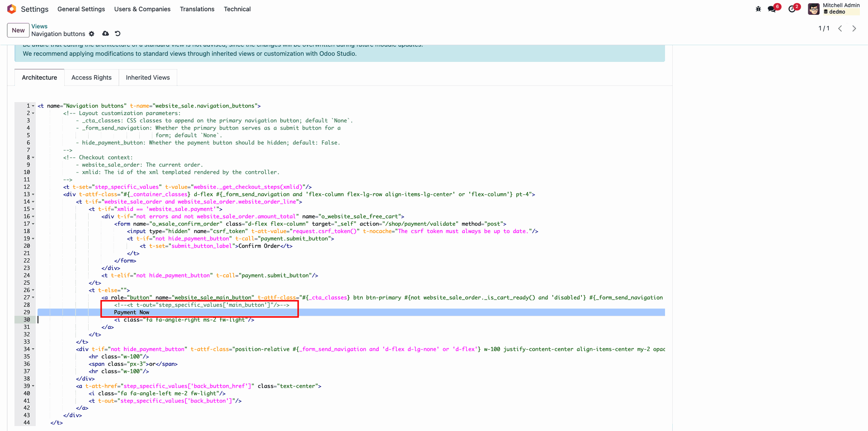868x431 pixels.
Task: Open the activities clock icon
Action: (x=792, y=9)
